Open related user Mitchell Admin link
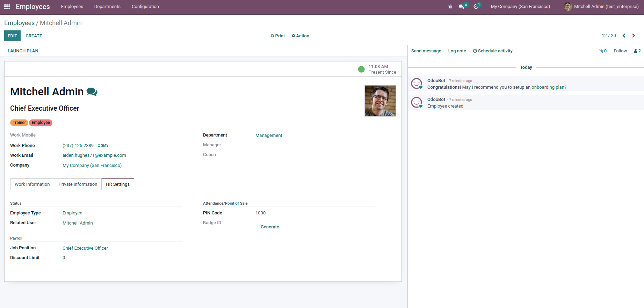This screenshot has height=308, width=644. point(78,223)
